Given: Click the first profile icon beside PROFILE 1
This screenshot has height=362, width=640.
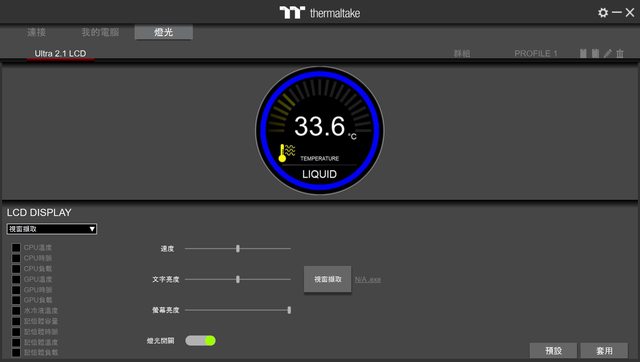Looking at the screenshot, I should pyautogui.click(x=583, y=53).
